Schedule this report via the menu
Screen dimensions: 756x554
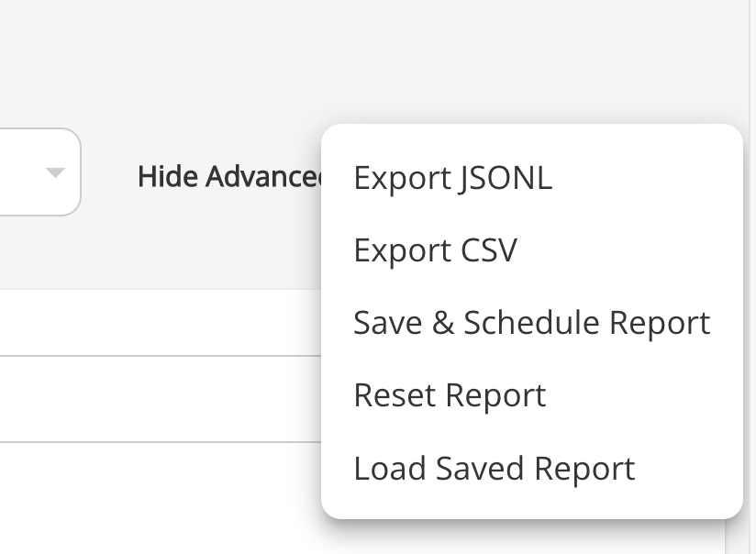[531, 323]
